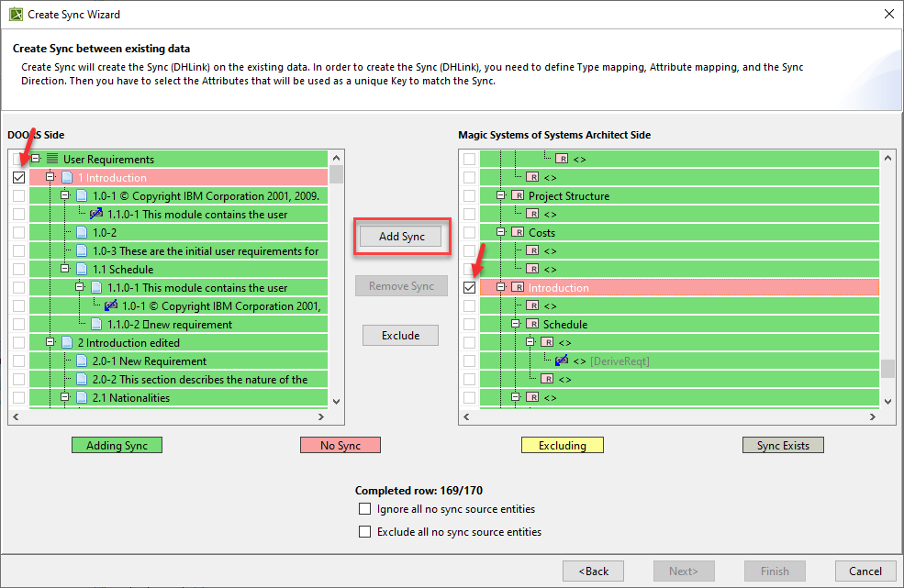The height and width of the screenshot is (588, 904).
Task: Click the yellow Excluding legend swatch
Action: click(562, 446)
